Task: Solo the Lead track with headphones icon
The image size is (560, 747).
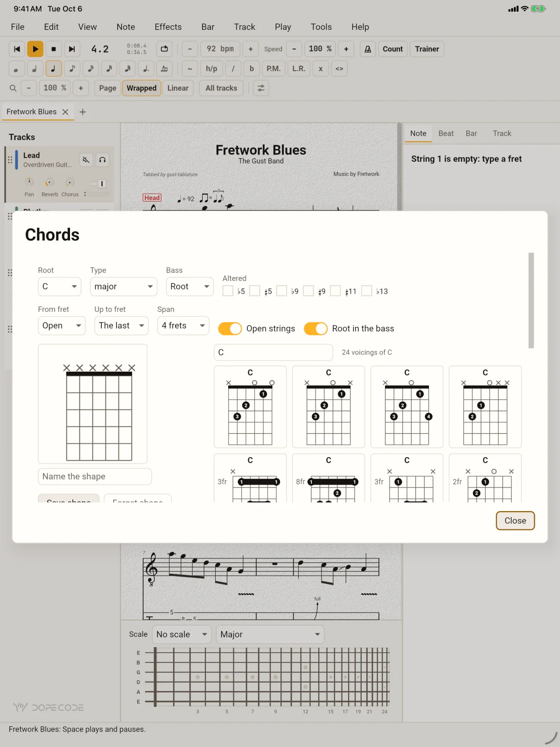Action: tap(103, 160)
